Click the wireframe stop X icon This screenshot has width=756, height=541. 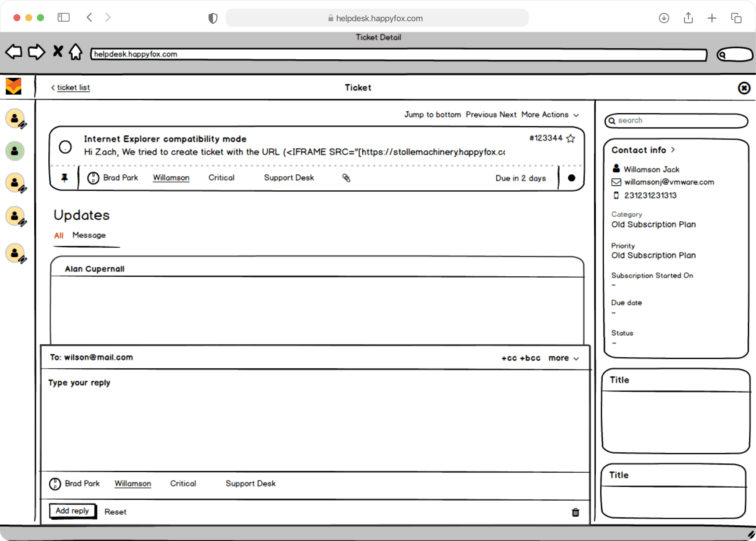click(x=58, y=51)
